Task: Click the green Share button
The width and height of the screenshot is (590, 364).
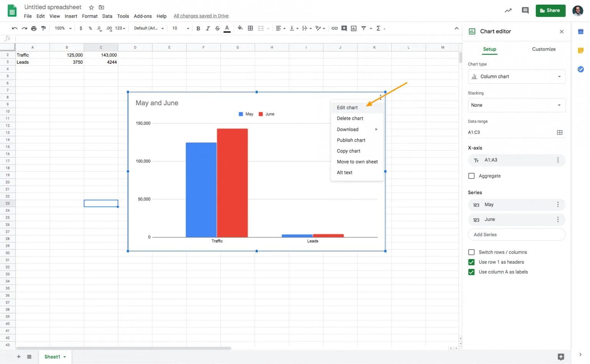Action: click(550, 10)
